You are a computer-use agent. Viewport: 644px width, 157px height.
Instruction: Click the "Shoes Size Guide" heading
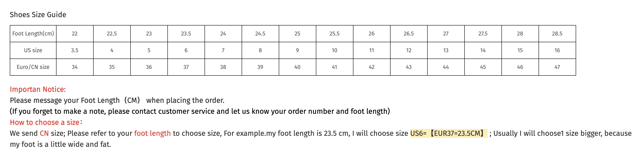[x=38, y=15]
